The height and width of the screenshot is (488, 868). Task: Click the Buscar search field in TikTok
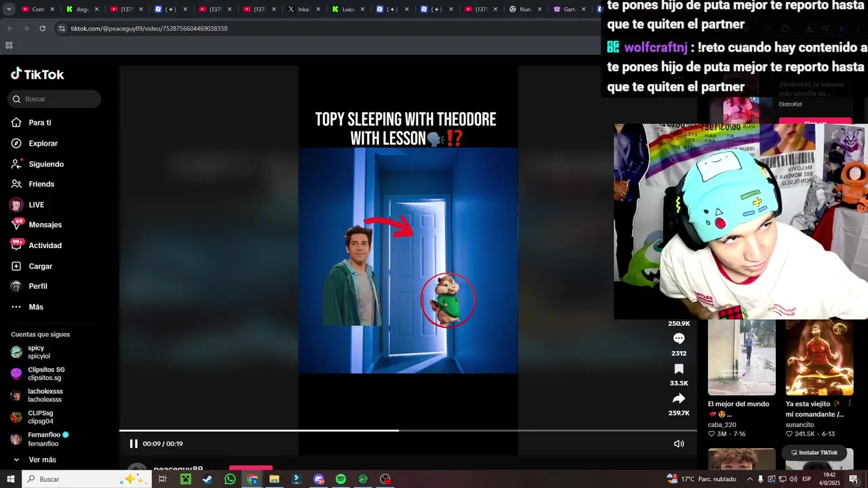click(54, 99)
